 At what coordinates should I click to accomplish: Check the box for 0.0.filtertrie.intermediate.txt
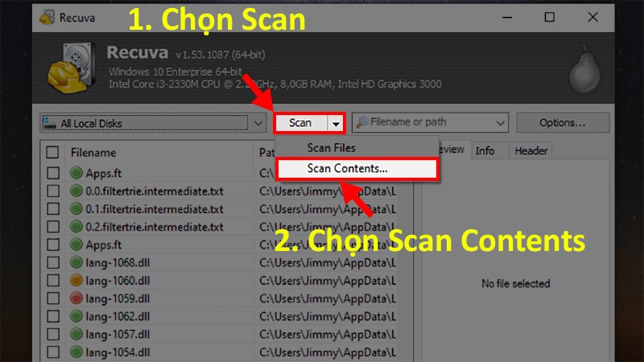53,191
